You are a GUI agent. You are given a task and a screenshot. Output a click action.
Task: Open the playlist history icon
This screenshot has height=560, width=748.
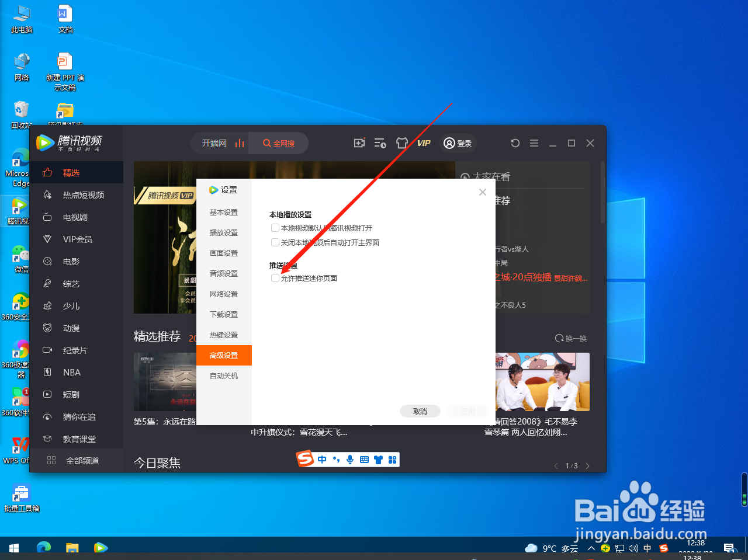(380, 143)
